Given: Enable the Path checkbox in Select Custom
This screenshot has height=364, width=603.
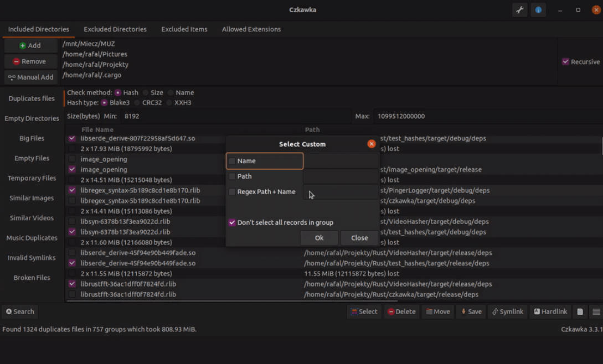Looking at the screenshot, I should [x=233, y=176].
